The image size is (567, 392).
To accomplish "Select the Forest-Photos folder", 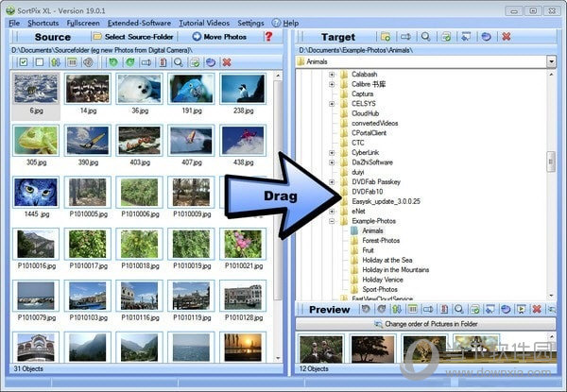I will pos(381,240).
